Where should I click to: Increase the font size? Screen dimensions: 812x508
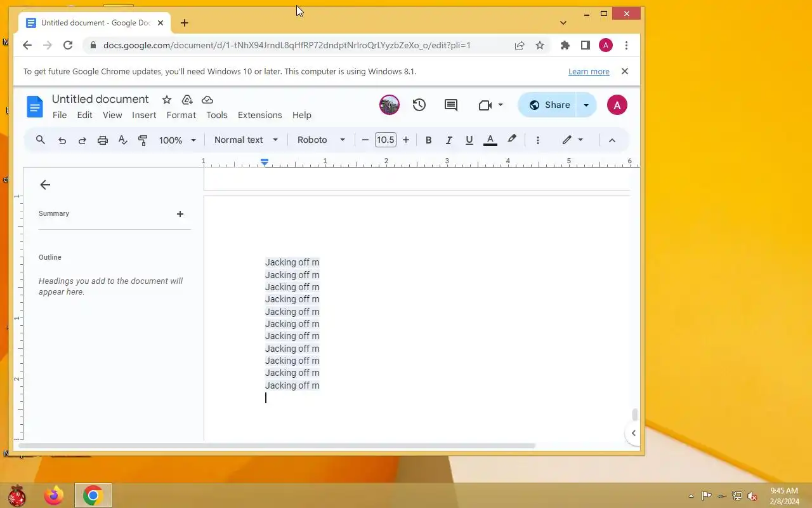click(406, 140)
